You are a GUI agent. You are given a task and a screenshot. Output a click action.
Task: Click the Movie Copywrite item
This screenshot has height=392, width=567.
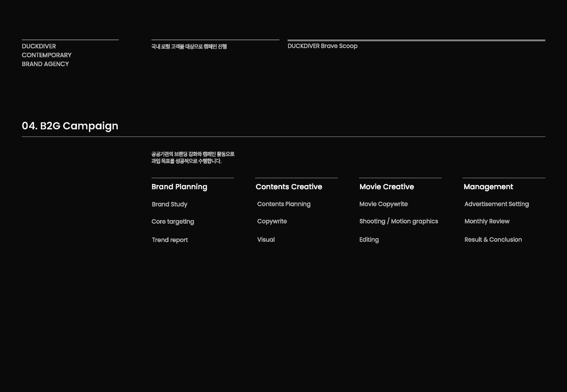(383, 204)
